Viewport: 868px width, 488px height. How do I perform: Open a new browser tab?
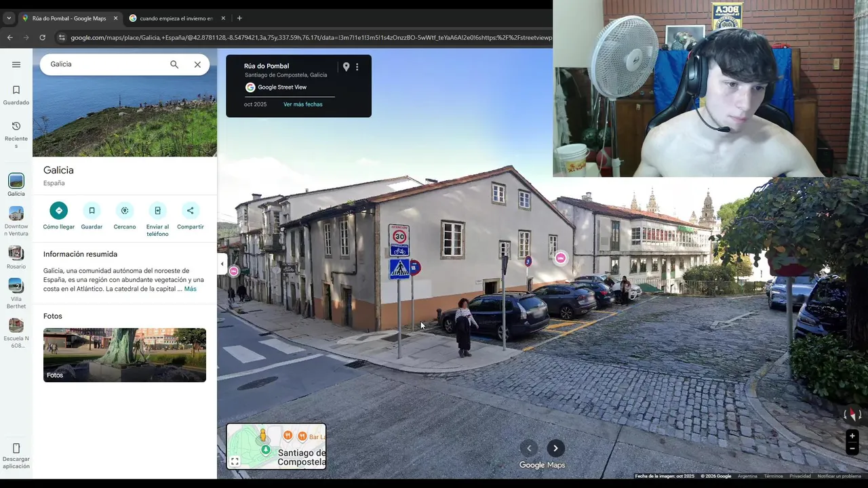239,18
